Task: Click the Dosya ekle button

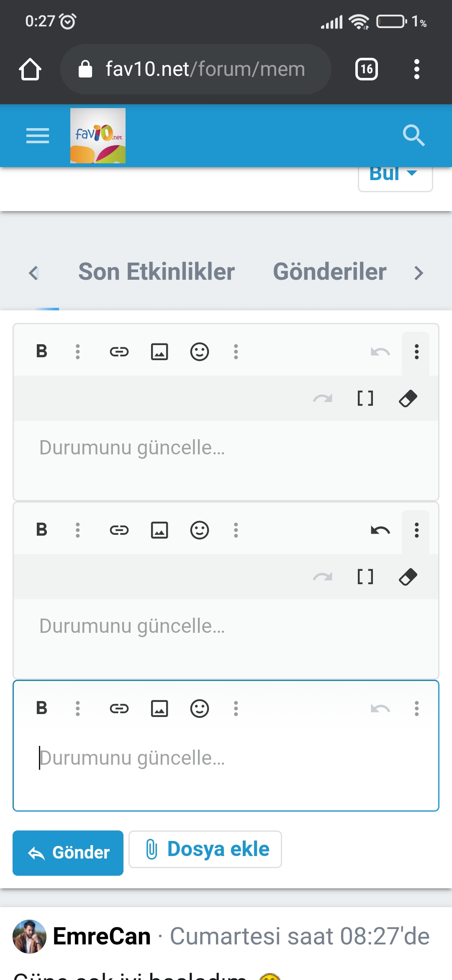Action: (x=205, y=849)
